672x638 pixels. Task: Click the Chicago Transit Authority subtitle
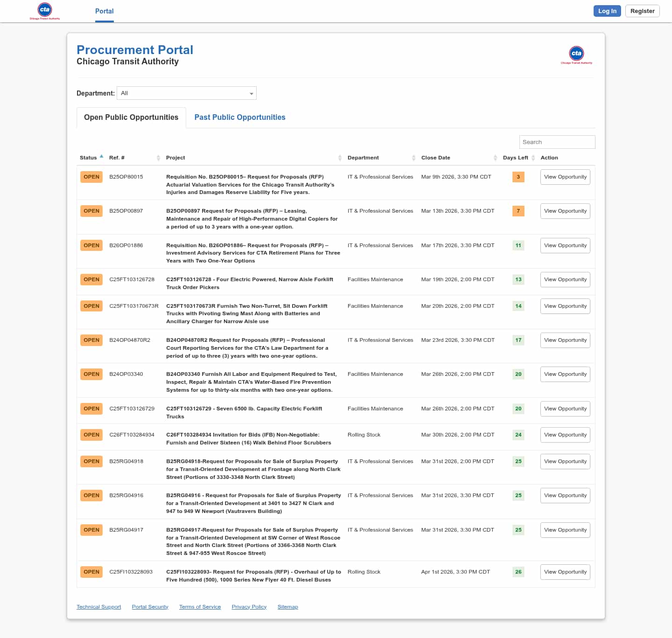coord(127,62)
